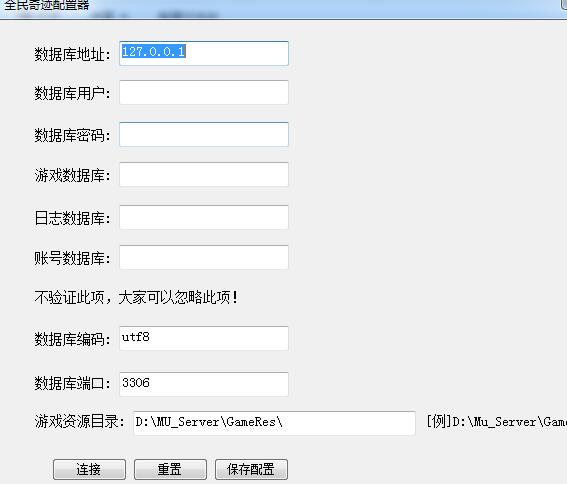Focus the 数据库地址 field containing 127.0.0.1

204,54
